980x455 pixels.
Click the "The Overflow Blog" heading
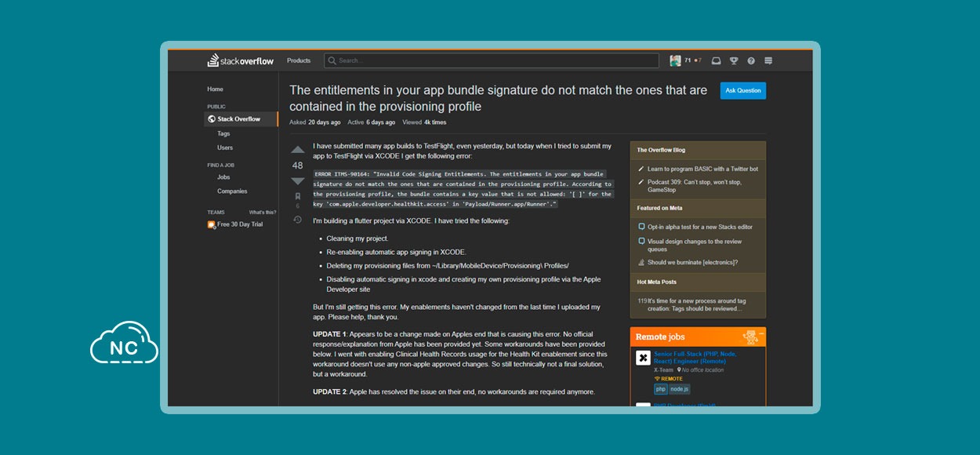tap(662, 150)
